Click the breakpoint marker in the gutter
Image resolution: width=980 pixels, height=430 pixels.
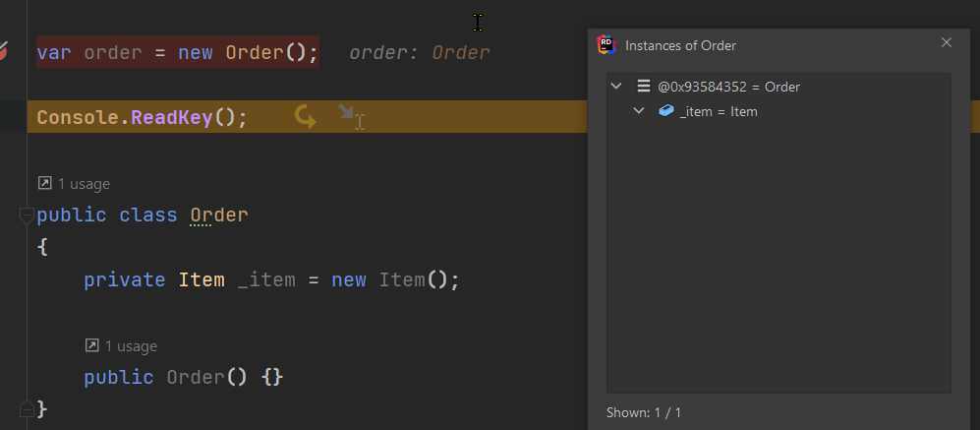click(4, 51)
